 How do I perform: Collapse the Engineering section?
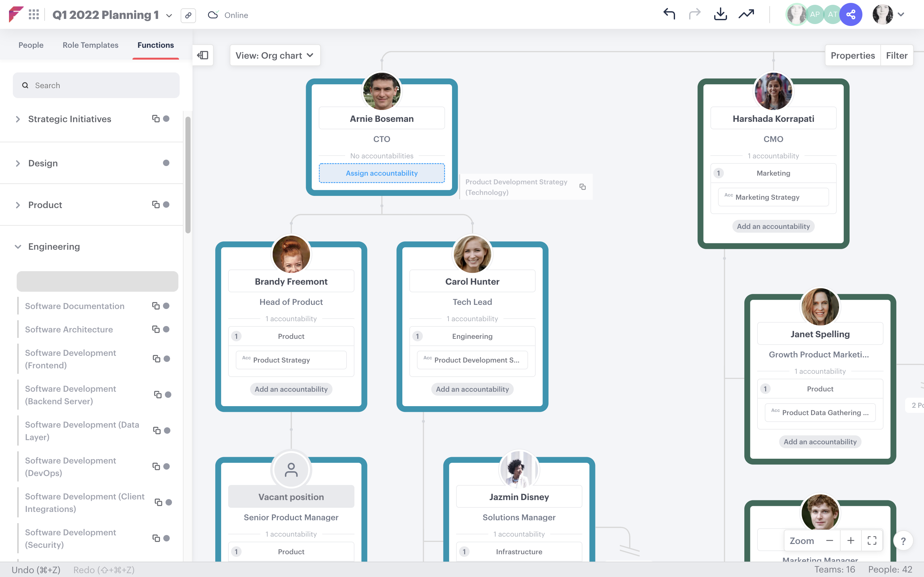coord(18,246)
